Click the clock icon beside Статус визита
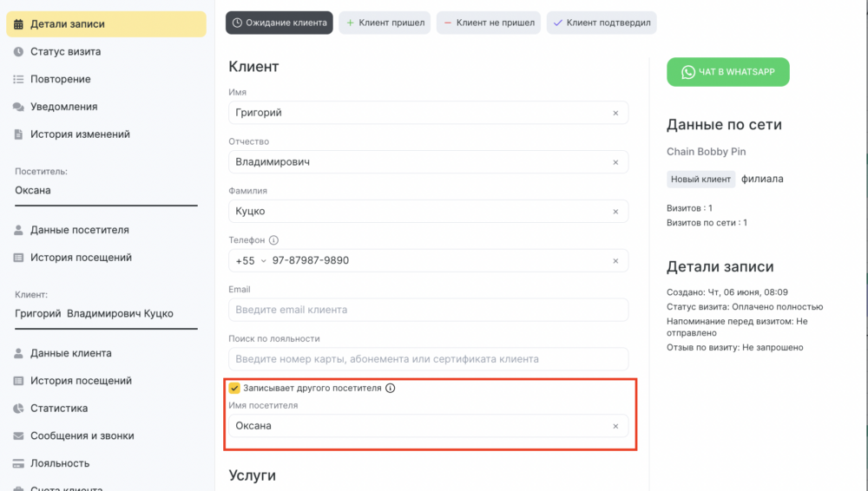This screenshot has width=868, height=491. [18, 51]
